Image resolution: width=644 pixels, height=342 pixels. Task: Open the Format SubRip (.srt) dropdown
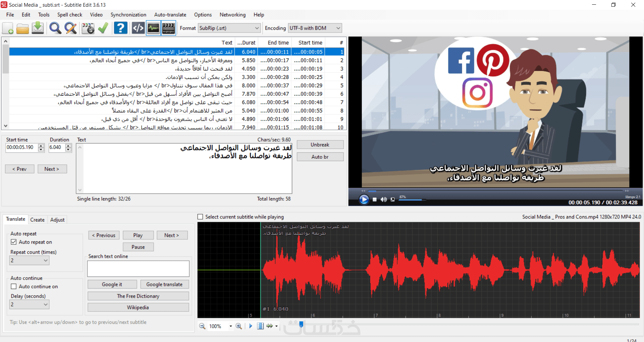click(x=229, y=28)
